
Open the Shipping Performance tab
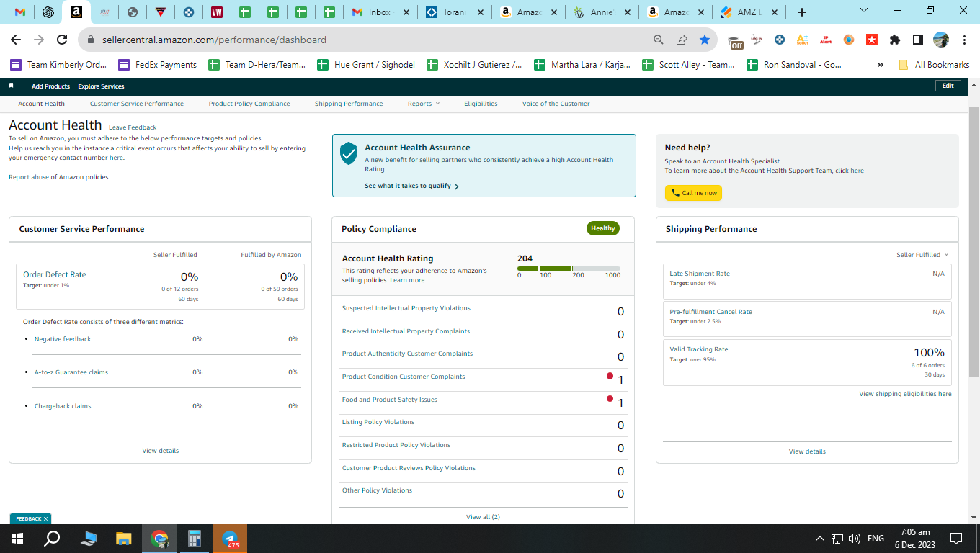coord(349,104)
